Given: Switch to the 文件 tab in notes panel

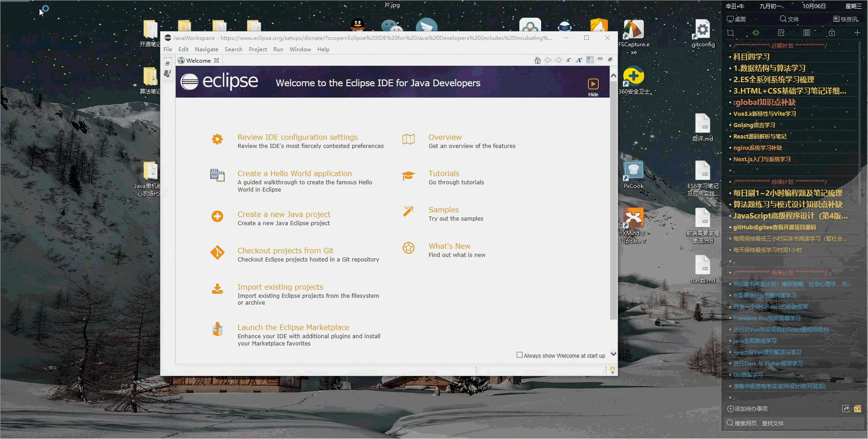Looking at the screenshot, I should [x=789, y=19].
